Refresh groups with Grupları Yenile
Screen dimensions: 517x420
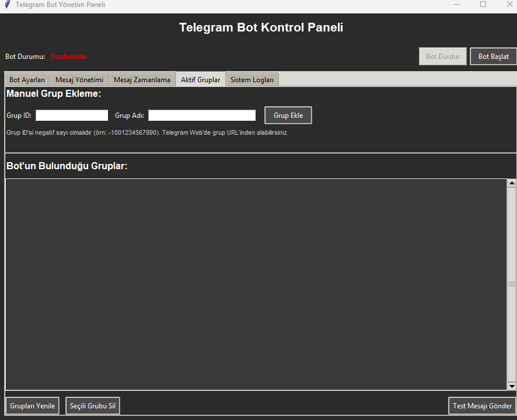[x=33, y=406]
